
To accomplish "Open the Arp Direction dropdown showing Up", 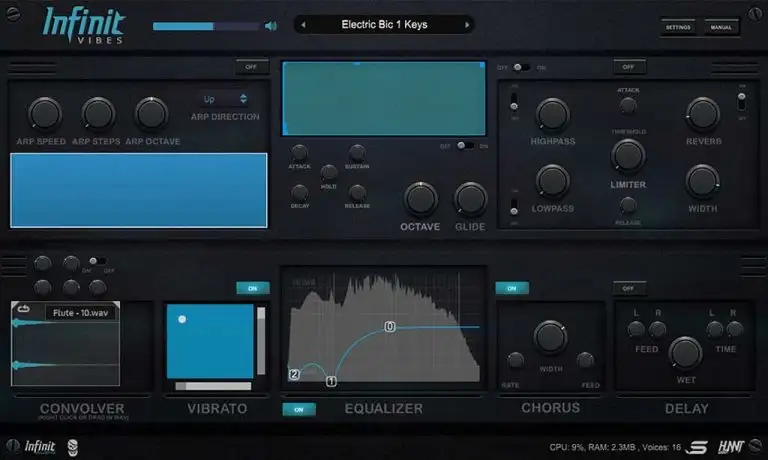I will pyautogui.click(x=225, y=99).
